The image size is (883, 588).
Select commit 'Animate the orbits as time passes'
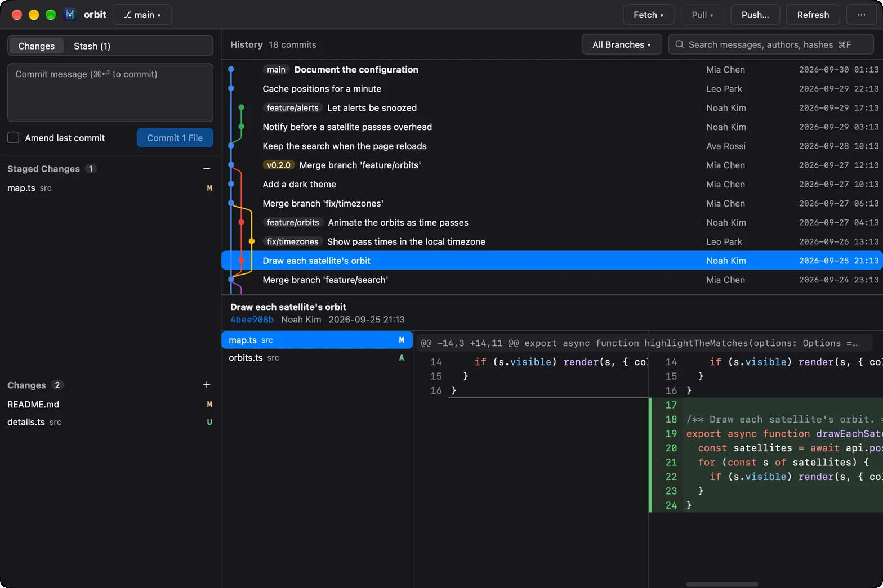click(x=552, y=222)
